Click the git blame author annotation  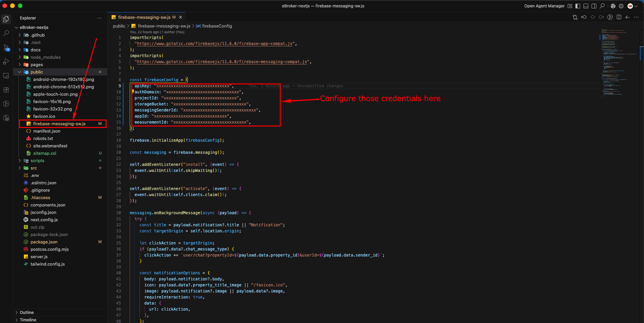click(157, 32)
